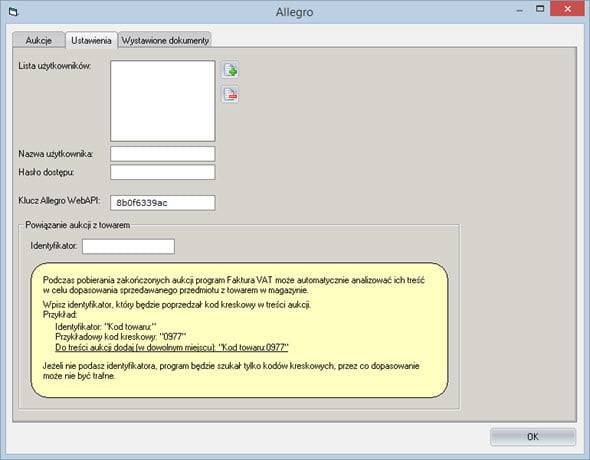Focus the Hasło dostępu field
The width and height of the screenshot is (590, 460).
tap(163, 172)
